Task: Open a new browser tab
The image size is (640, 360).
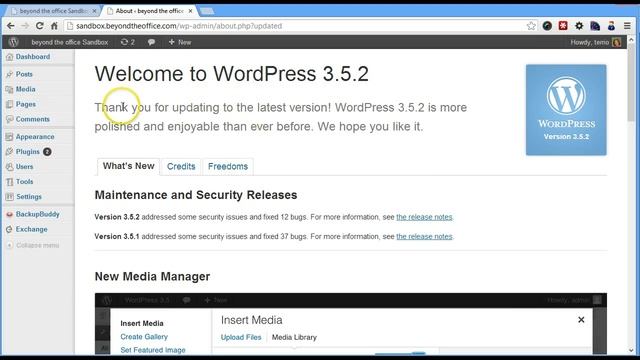Action: [x=207, y=11]
